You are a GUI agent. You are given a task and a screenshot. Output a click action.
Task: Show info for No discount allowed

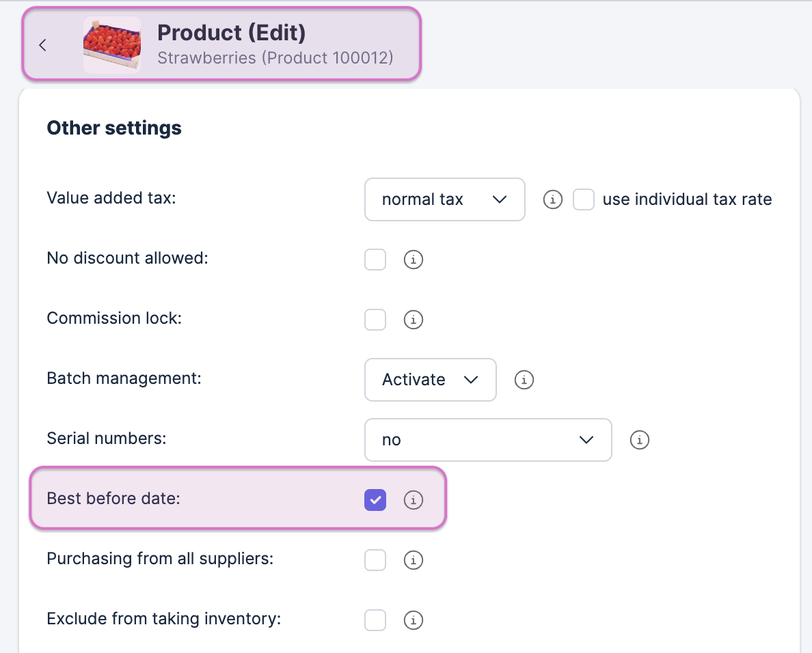coord(413,260)
